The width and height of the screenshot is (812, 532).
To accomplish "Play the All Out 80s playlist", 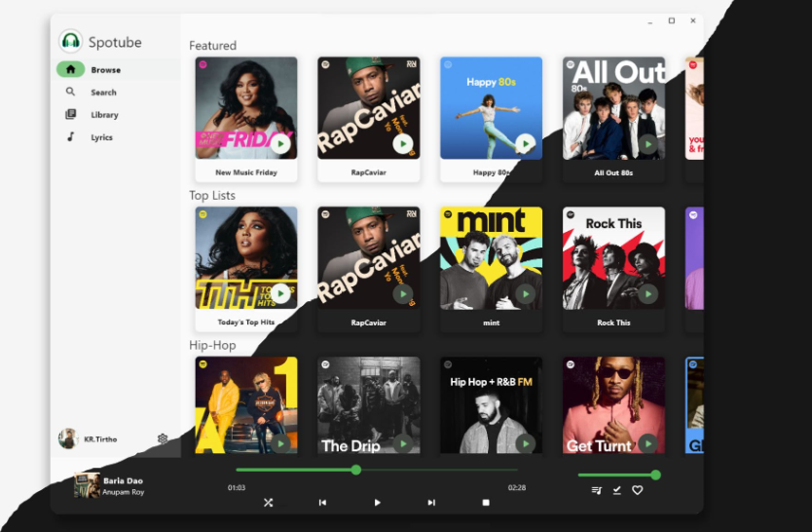I will [647, 143].
